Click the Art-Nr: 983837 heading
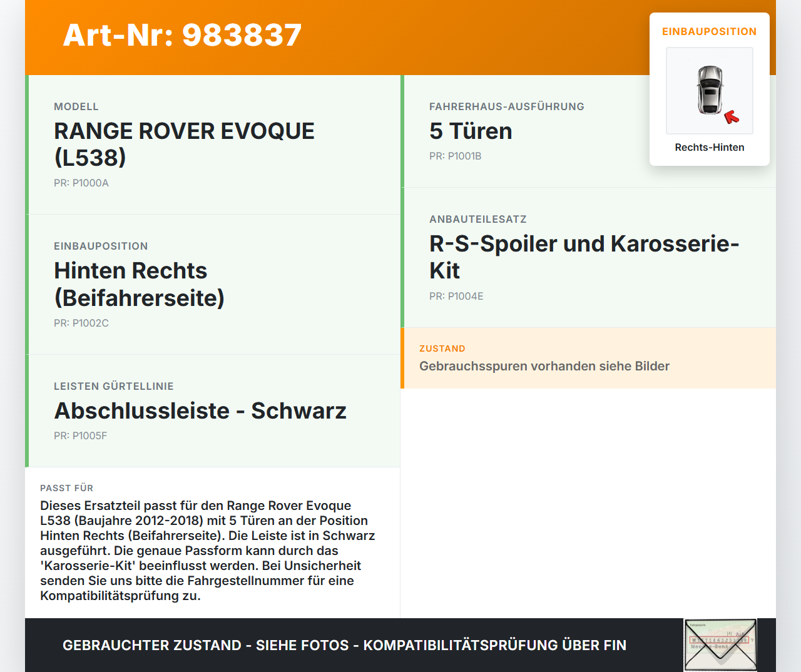The image size is (801, 672). pyautogui.click(x=182, y=36)
